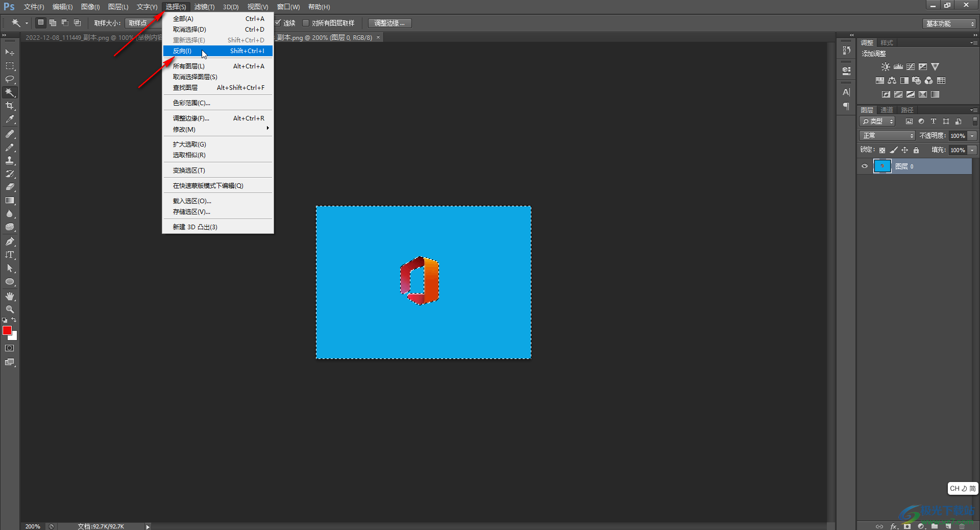The image size is (980, 530).
Task: Hide 图层 0 layer visibility eye
Action: click(x=865, y=166)
